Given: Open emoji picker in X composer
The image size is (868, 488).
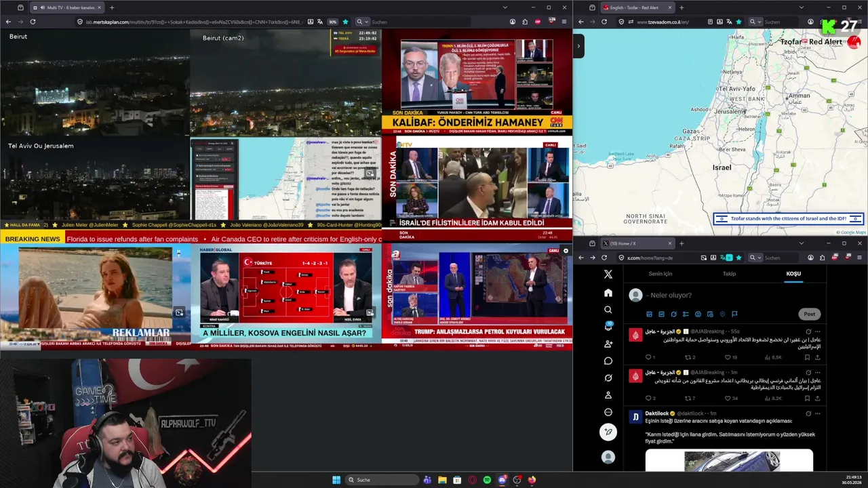Looking at the screenshot, I should (698, 314).
